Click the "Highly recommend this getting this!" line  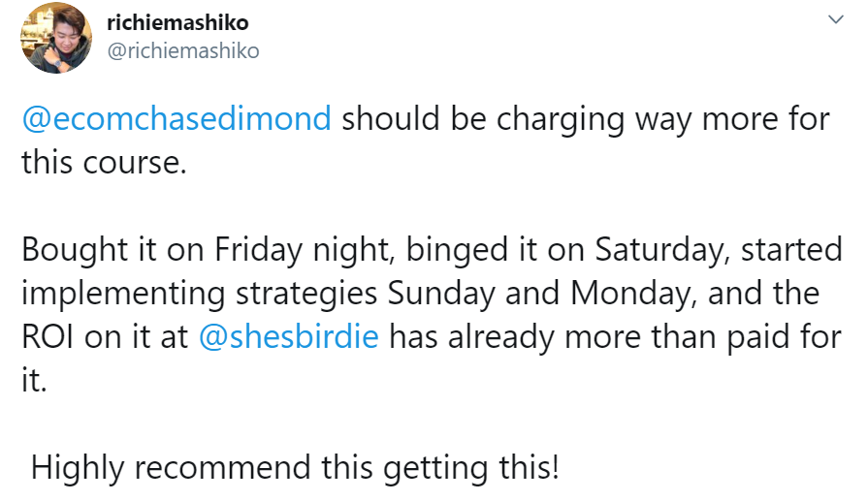coord(295,466)
